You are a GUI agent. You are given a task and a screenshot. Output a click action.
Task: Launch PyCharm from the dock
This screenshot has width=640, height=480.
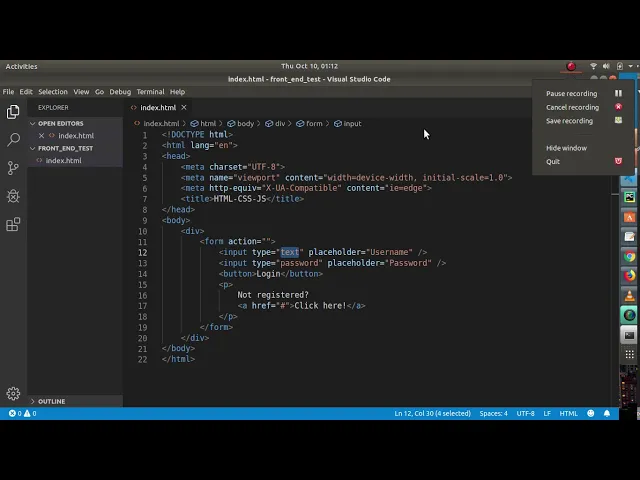629,198
